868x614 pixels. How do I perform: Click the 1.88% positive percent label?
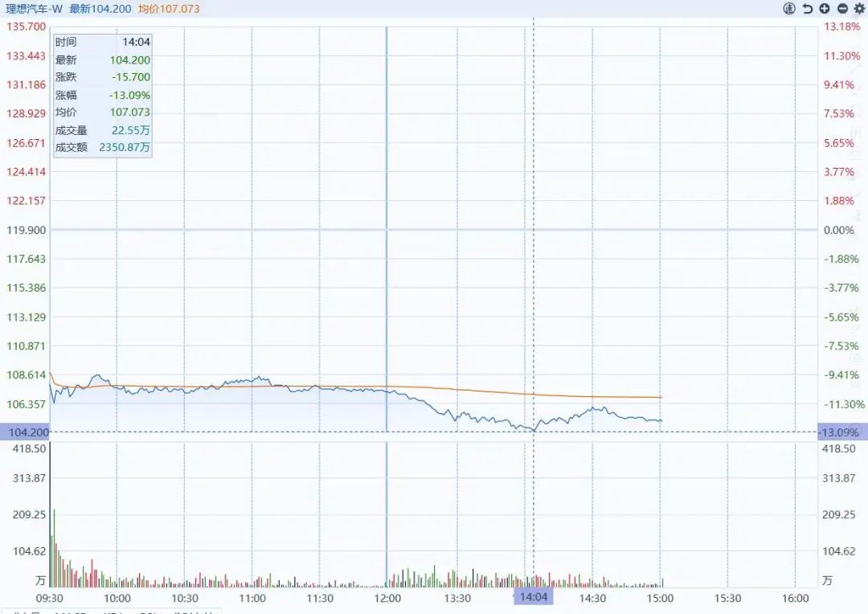coord(839,200)
